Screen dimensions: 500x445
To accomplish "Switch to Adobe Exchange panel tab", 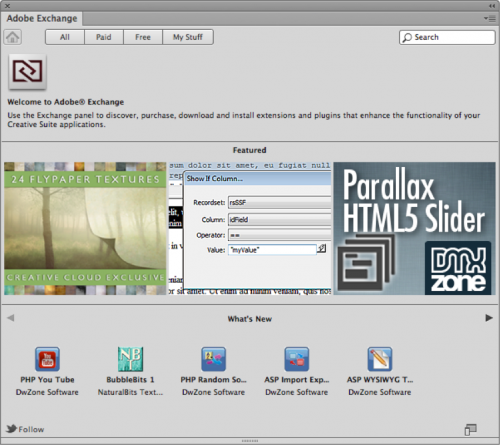I will point(42,18).
